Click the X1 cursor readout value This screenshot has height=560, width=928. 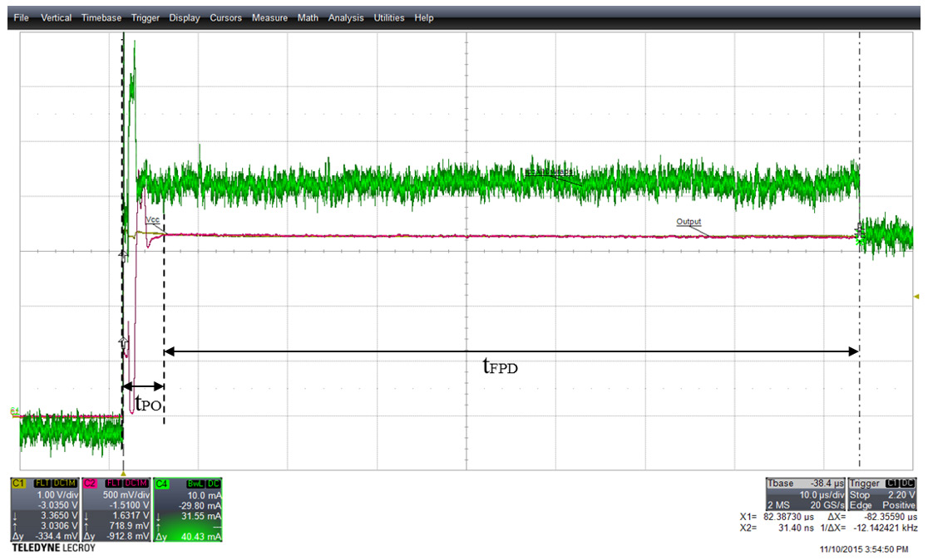[790, 516]
